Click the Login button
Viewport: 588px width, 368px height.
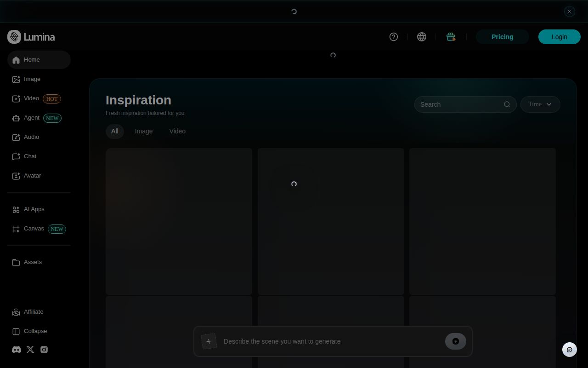(559, 37)
